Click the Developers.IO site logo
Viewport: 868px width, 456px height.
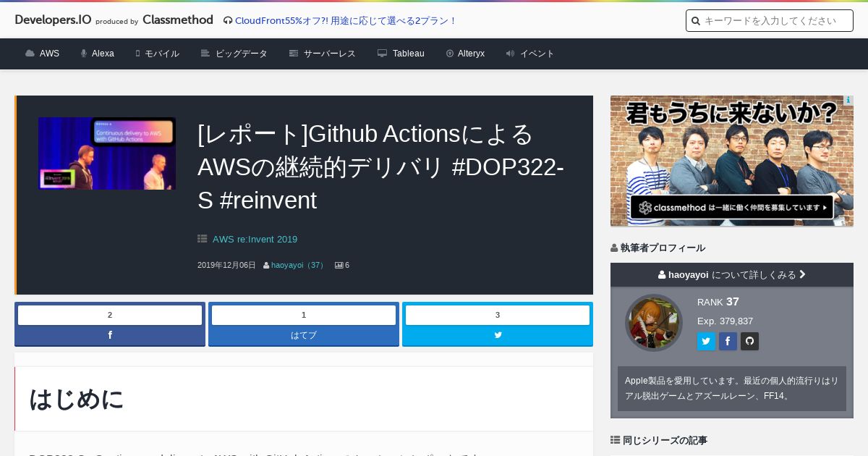pyautogui.click(x=53, y=20)
